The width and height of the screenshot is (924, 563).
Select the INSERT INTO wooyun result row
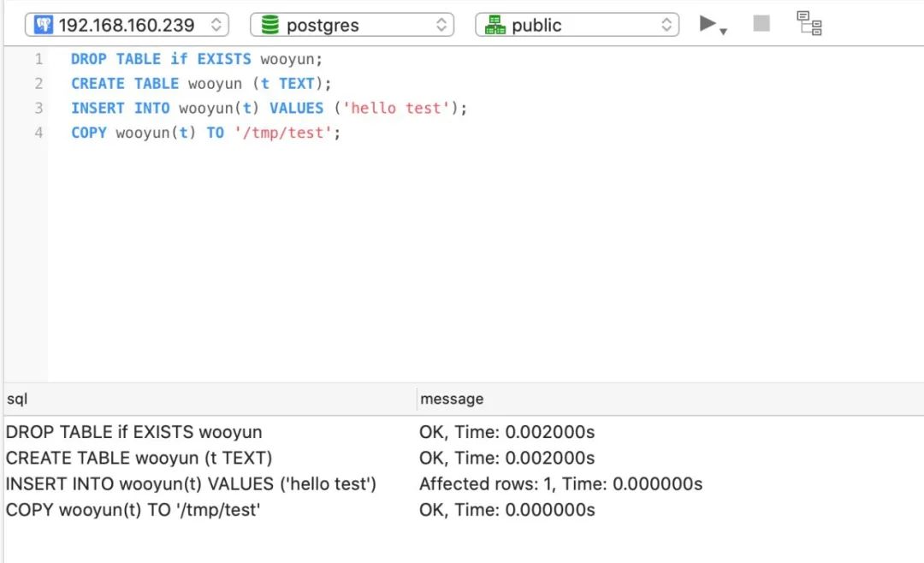pyautogui.click(x=191, y=483)
